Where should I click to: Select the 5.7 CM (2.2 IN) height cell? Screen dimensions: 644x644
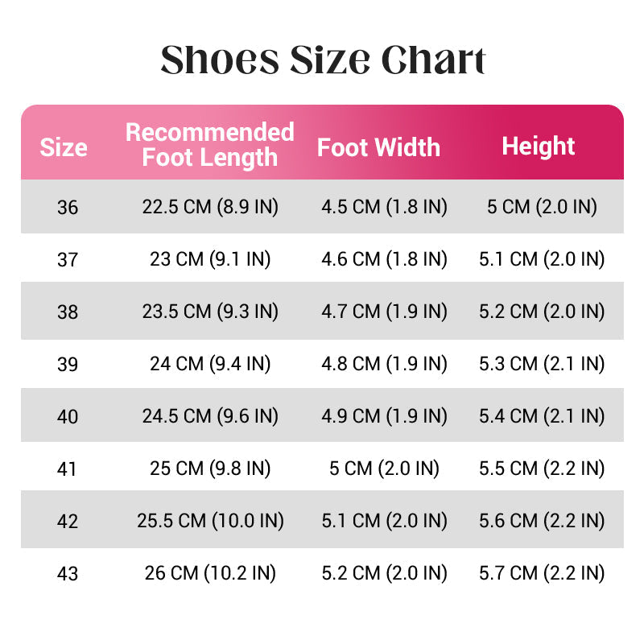pyautogui.click(x=542, y=573)
